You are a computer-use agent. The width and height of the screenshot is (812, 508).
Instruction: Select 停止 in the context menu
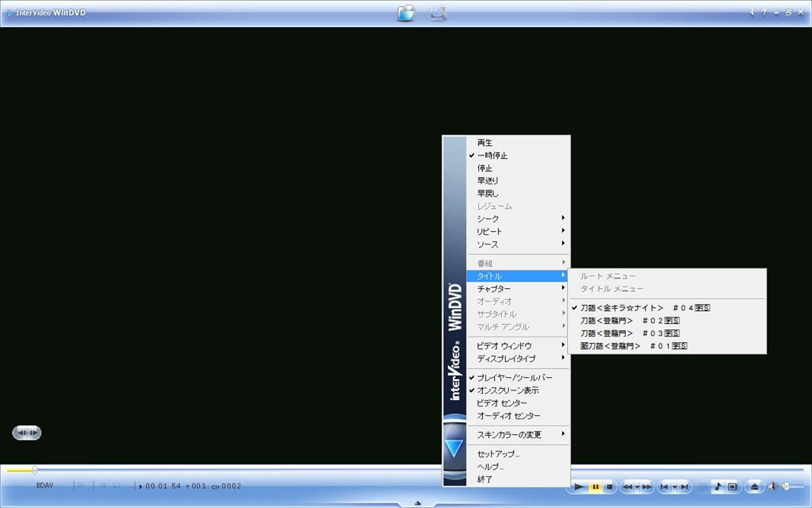518,168
